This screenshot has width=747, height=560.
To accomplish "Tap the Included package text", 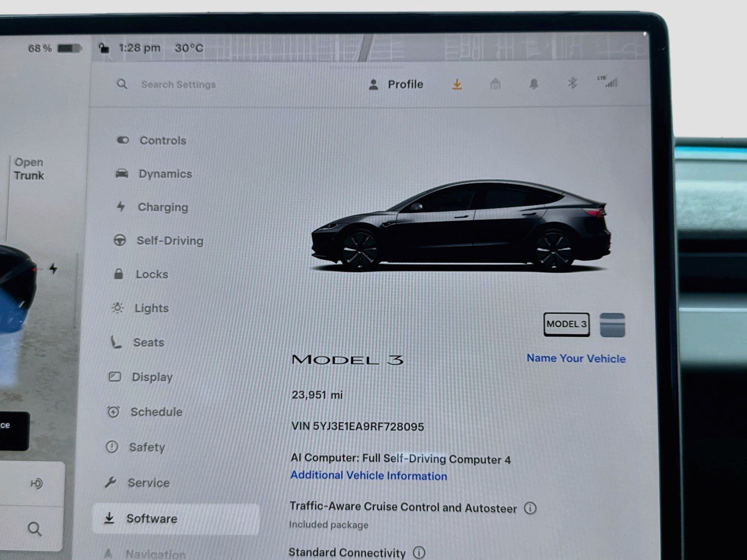I will pyautogui.click(x=329, y=524).
